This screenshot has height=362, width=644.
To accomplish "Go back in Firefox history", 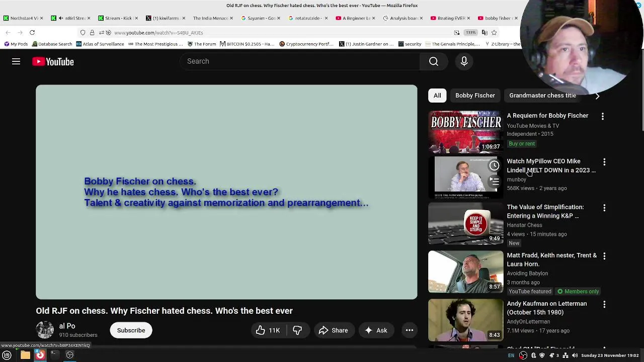I will [x=8, y=33].
